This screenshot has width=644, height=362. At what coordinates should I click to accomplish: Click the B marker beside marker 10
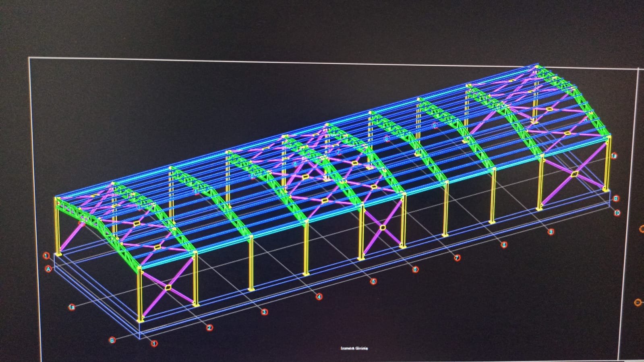(x=615, y=199)
